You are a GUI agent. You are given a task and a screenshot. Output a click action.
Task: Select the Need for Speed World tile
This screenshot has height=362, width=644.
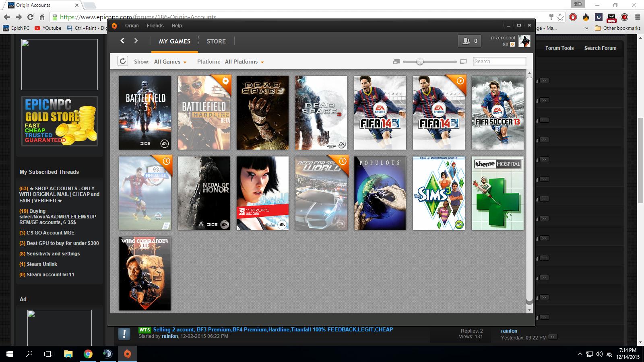[321, 193]
